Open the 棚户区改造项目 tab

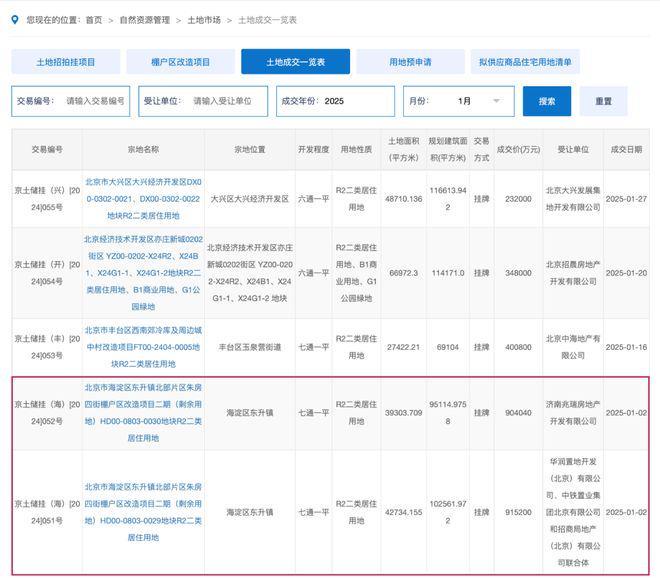click(180, 62)
